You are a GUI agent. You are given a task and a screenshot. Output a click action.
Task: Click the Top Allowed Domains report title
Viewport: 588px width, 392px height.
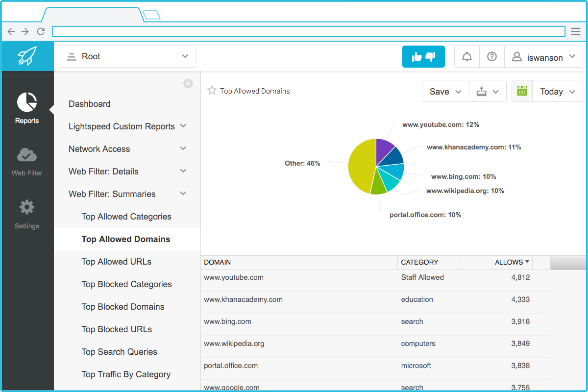coord(255,91)
